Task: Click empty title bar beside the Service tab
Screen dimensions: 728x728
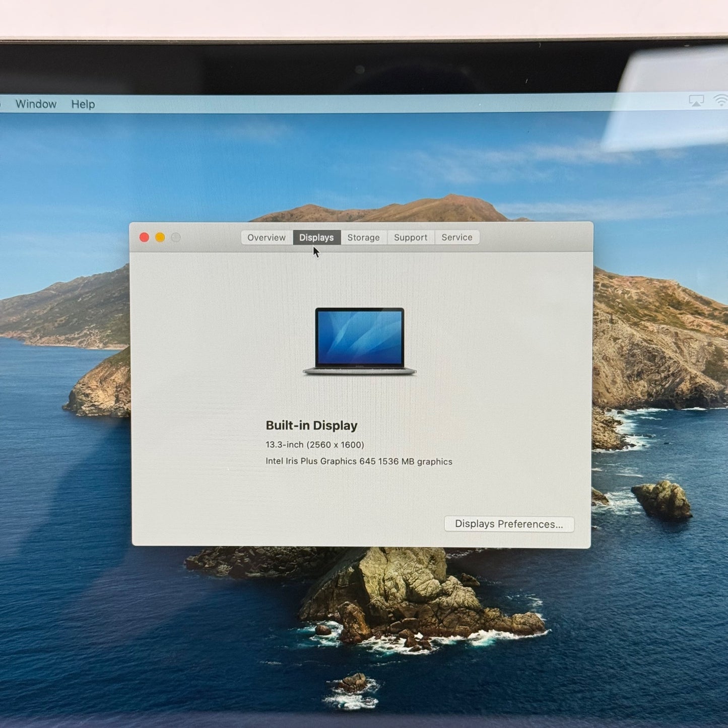Action: point(534,237)
